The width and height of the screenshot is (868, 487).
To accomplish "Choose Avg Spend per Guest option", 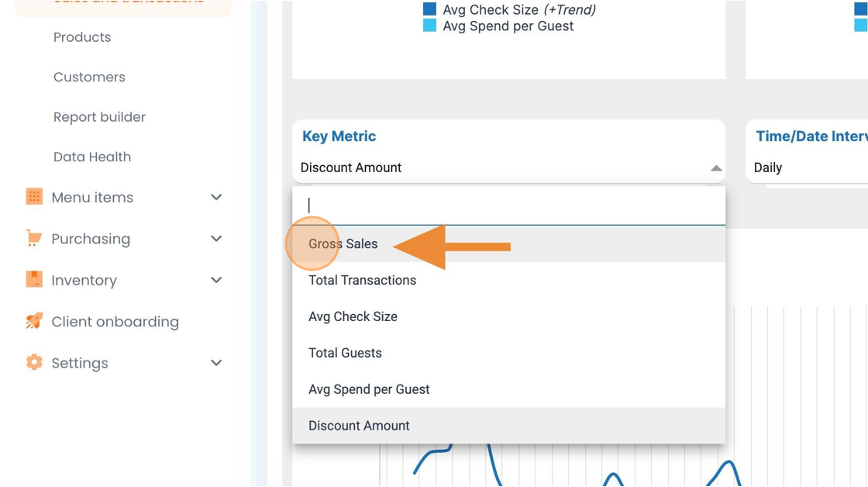I will pyautogui.click(x=508, y=389).
